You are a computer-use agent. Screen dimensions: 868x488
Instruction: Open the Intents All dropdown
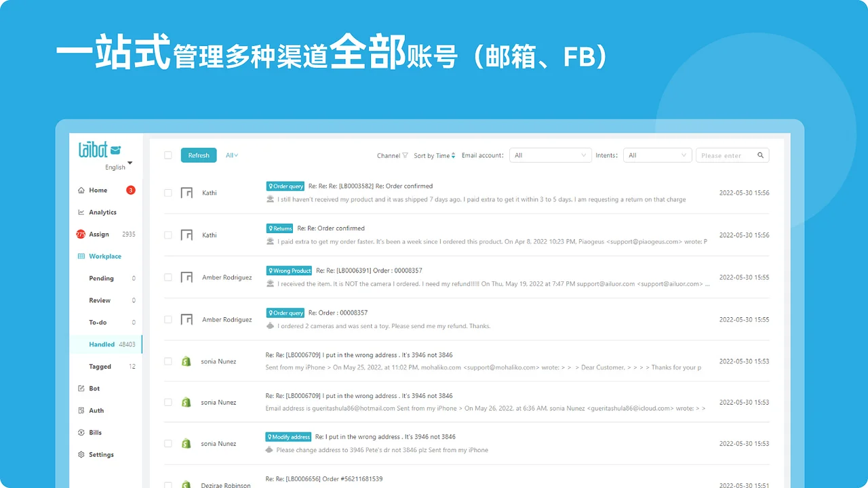point(656,155)
